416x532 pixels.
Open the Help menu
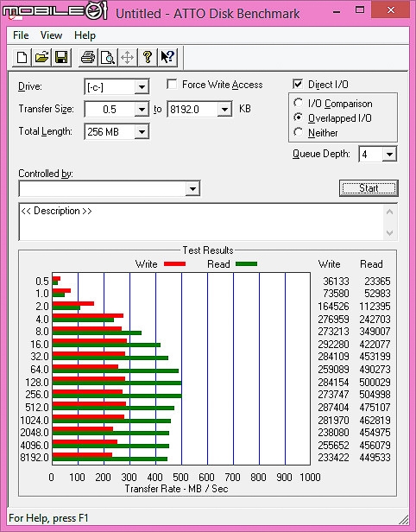(x=85, y=35)
